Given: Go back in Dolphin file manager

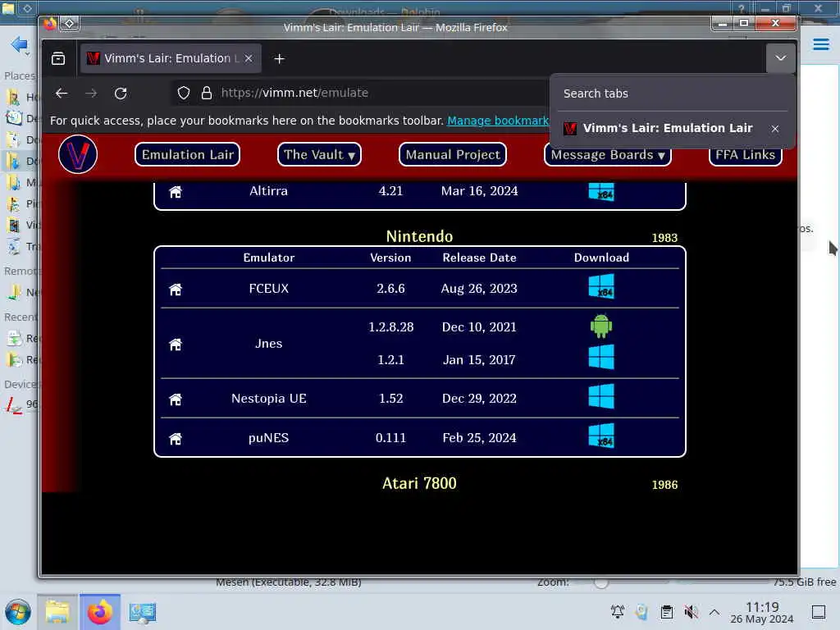Looking at the screenshot, I should [20, 44].
